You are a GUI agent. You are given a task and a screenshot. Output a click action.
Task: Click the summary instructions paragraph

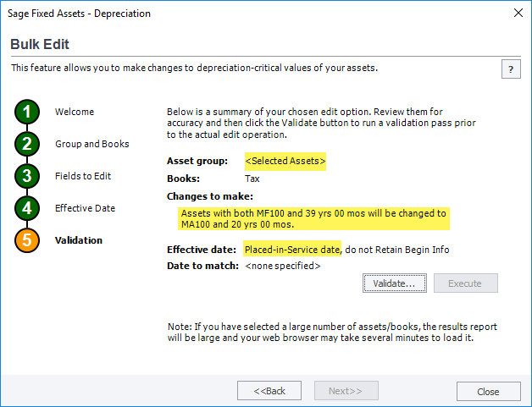[321, 123]
